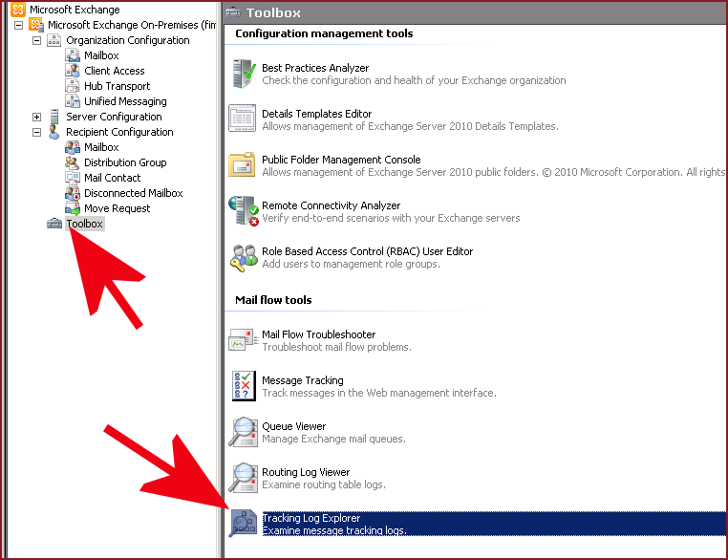Click the Best Practices Analyzer icon
This screenshot has height=560, width=728.
tap(244, 74)
